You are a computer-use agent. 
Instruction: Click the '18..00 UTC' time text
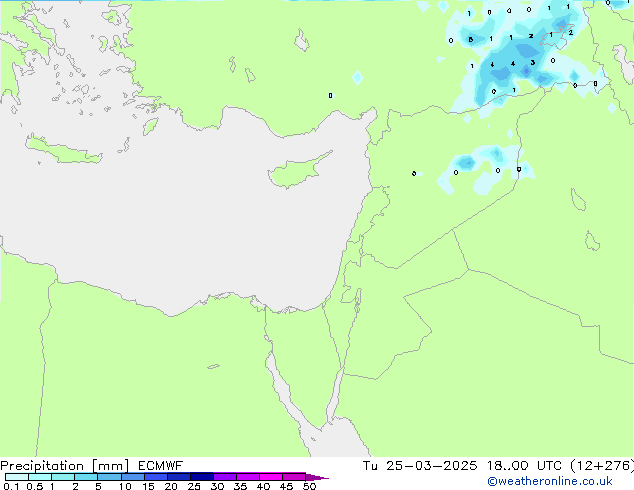pyautogui.click(x=524, y=466)
